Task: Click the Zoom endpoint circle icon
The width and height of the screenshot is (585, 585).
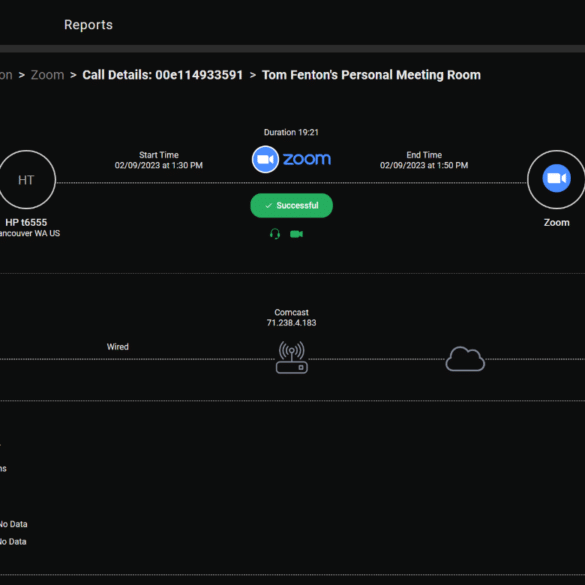Action: pyautogui.click(x=556, y=179)
